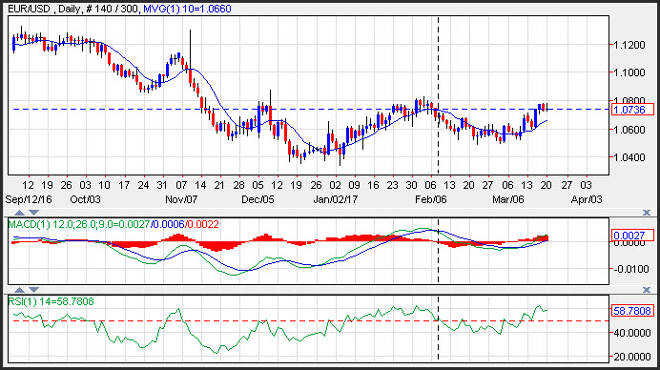
Task: Click the blue 0.0006 MACD signal value
Action: click(168, 224)
